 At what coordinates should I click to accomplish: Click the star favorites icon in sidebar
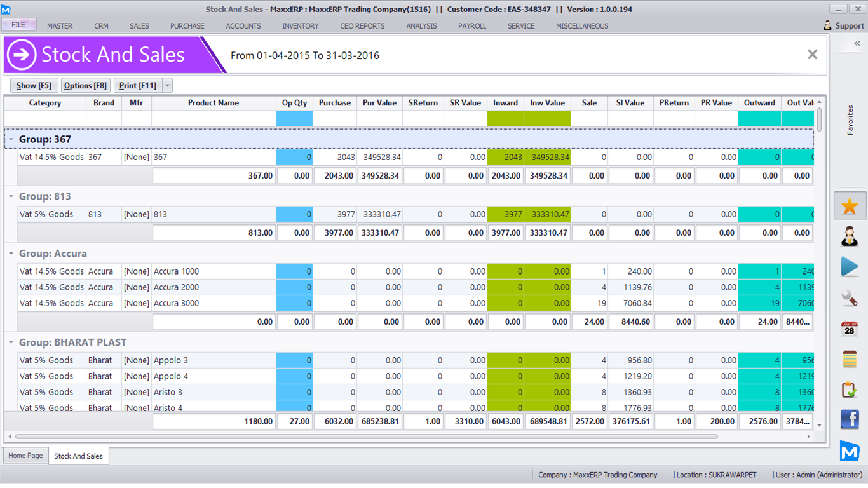pos(850,206)
